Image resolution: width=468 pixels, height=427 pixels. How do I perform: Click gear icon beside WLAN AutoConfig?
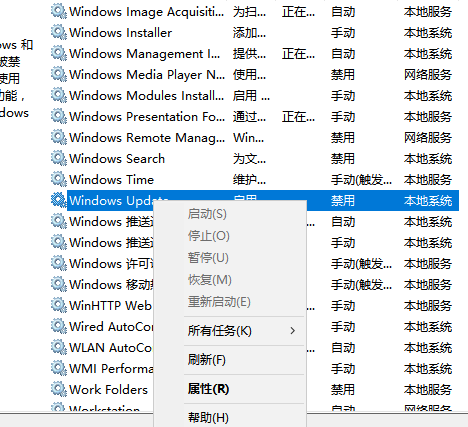coord(59,347)
